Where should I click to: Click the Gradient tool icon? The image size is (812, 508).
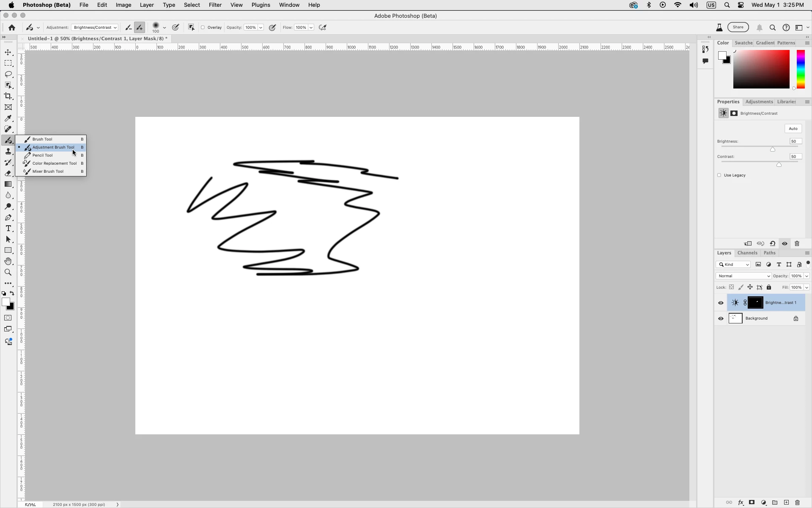point(8,184)
